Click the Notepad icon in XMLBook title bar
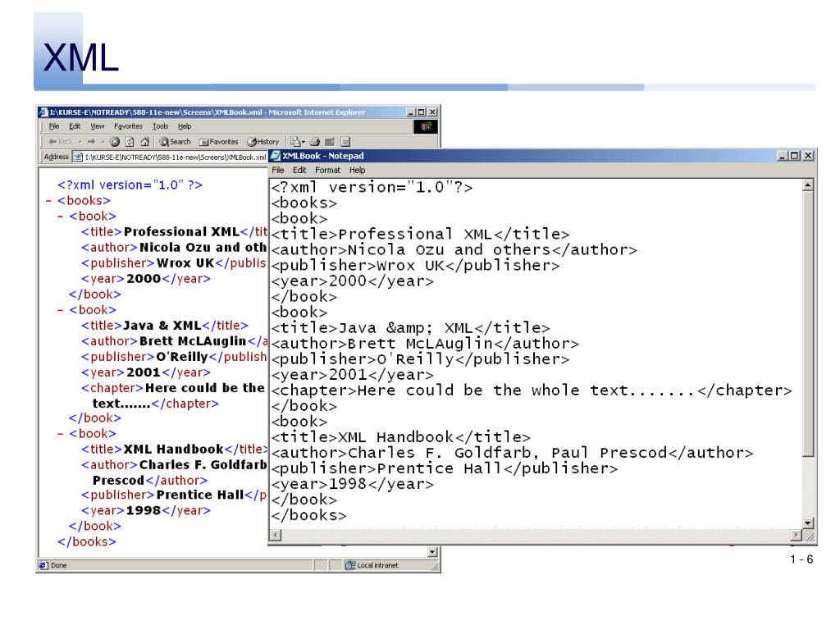The width and height of the screenshot is (840, 630). tap(276, 156)
